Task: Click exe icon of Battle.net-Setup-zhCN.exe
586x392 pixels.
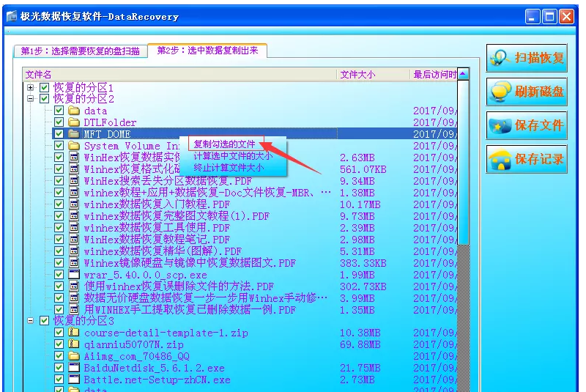Action: (x=74, y=380)
